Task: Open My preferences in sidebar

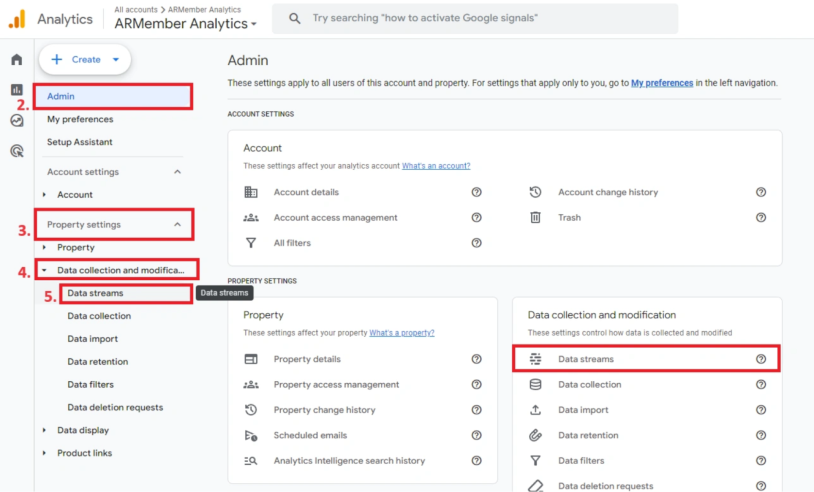Action: pos(80,119)
